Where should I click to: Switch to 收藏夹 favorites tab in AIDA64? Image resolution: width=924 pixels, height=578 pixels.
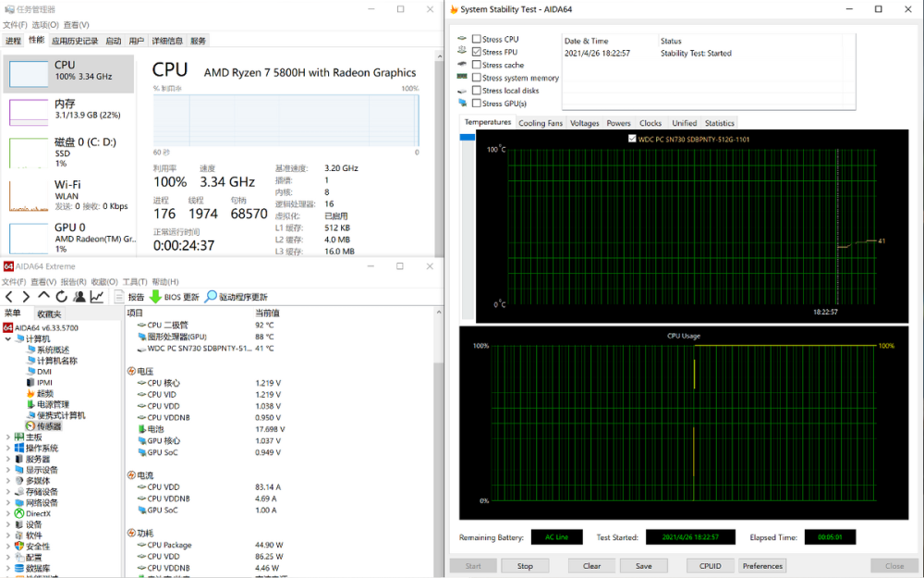(49, 314)
